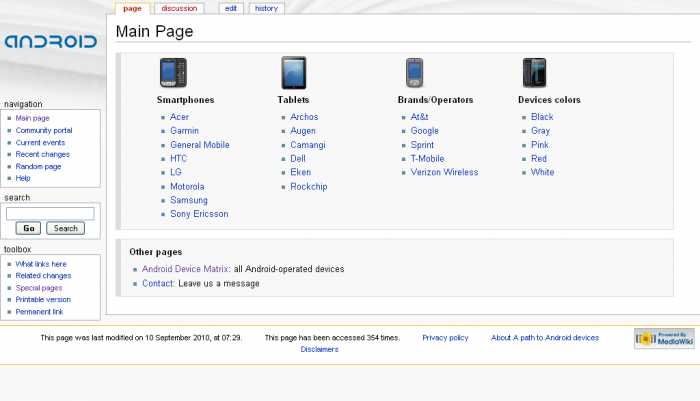Open the Garmin link
Image resolution: width=700 pixels, height=401 pixels.
(184, 131)
